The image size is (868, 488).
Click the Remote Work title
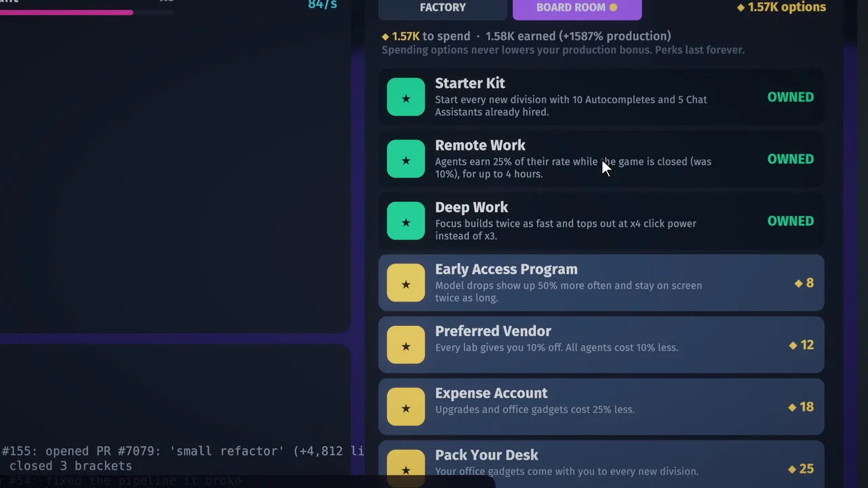pos(480,146)
